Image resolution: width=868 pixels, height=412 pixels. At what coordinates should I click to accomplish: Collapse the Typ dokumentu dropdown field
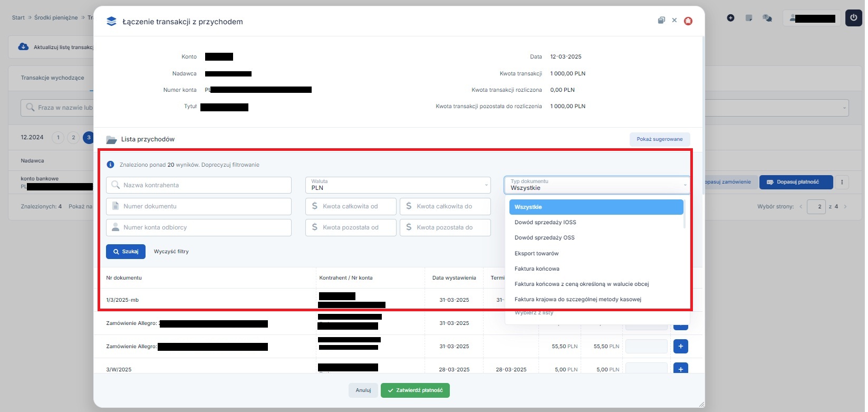pyautogui.click(x=596, y=185)
